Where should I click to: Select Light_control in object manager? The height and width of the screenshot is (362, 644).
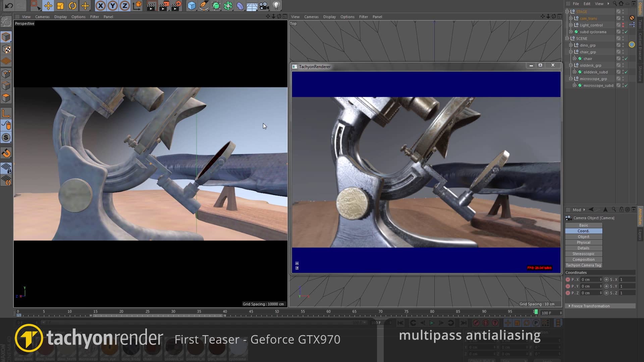click(x=591, y=25)
